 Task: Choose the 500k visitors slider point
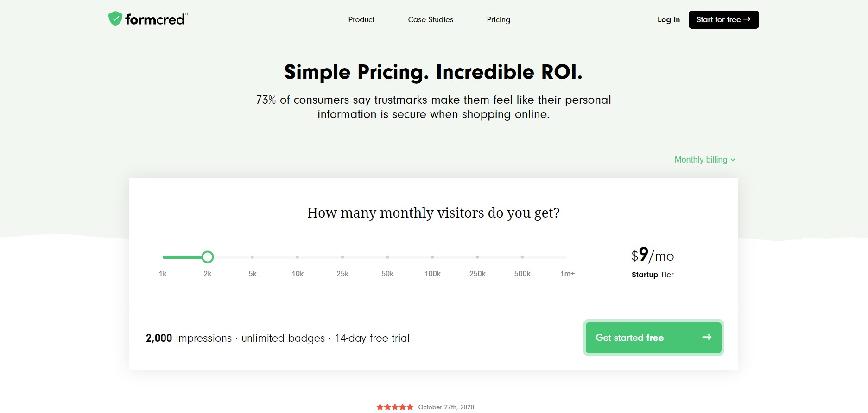click(x=522, y=257)
